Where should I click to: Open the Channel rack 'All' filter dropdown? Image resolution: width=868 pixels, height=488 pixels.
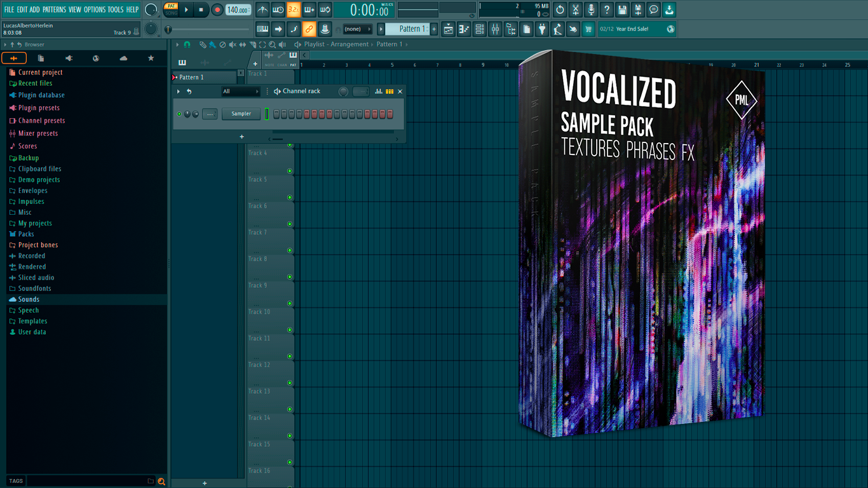tap(240, 91)
